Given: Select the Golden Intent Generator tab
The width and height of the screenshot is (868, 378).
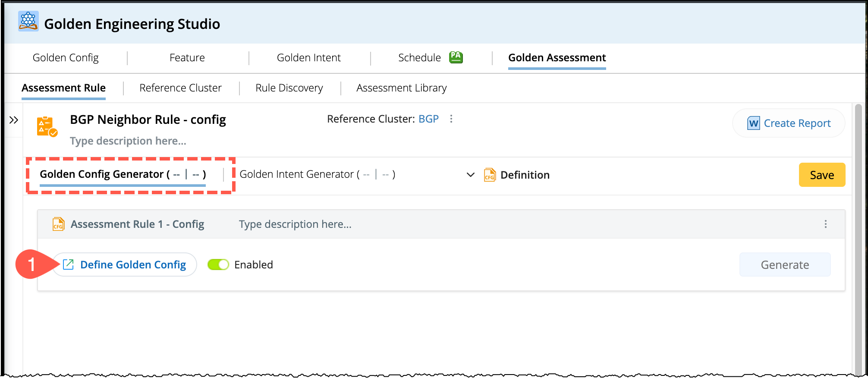Looking at the screenshot, I should coord(317,174).
